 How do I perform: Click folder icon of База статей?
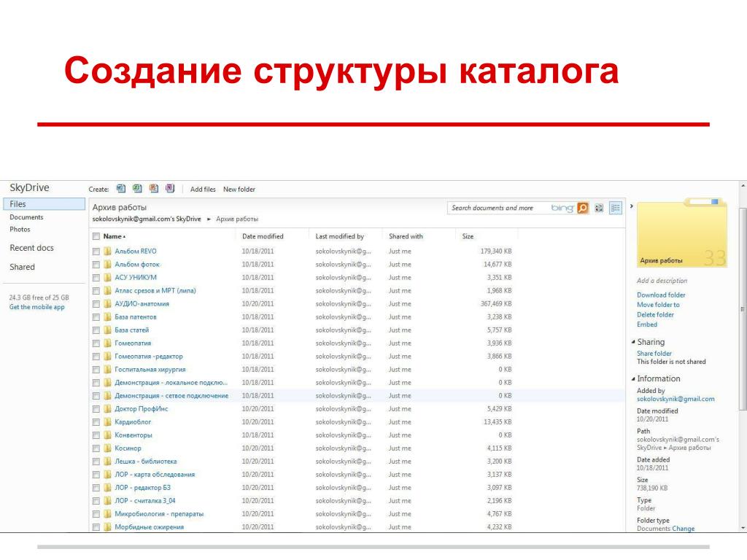tap(108, 330)
